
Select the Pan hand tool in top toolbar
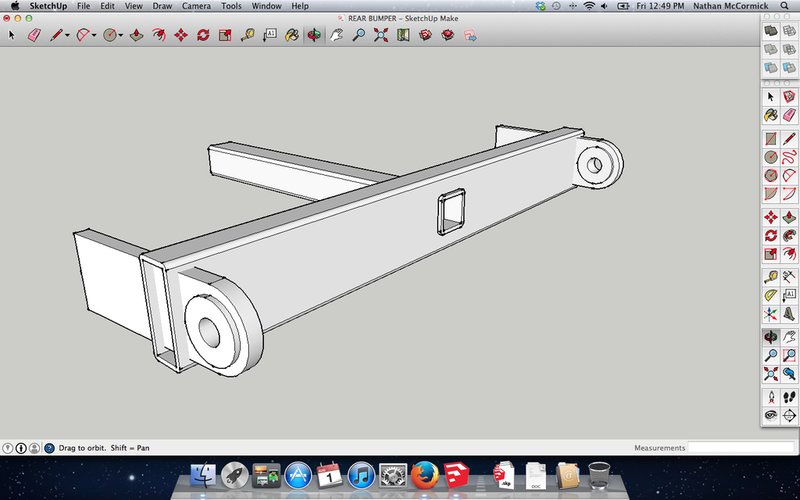click(x=336, y=35)
